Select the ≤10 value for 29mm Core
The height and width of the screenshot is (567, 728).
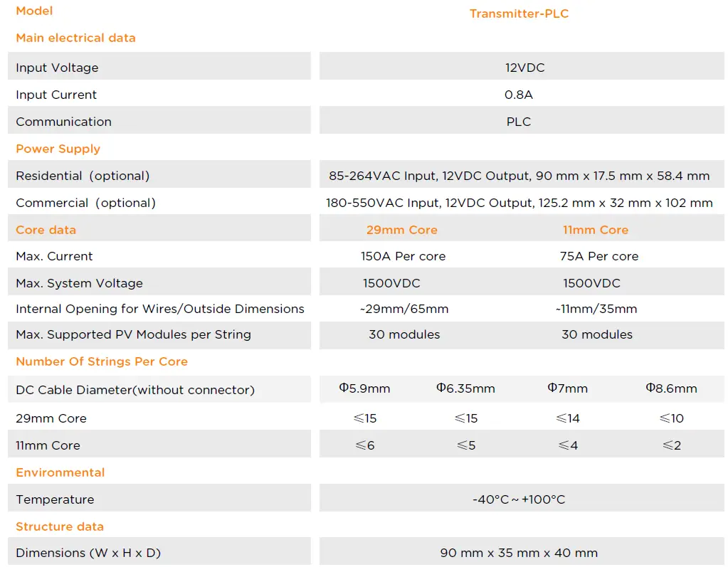tap(671, 418)
